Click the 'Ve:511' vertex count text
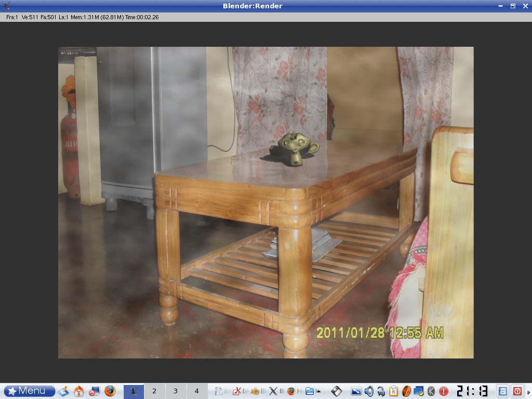This screenshot has width=532, height=399. [30, 17]
